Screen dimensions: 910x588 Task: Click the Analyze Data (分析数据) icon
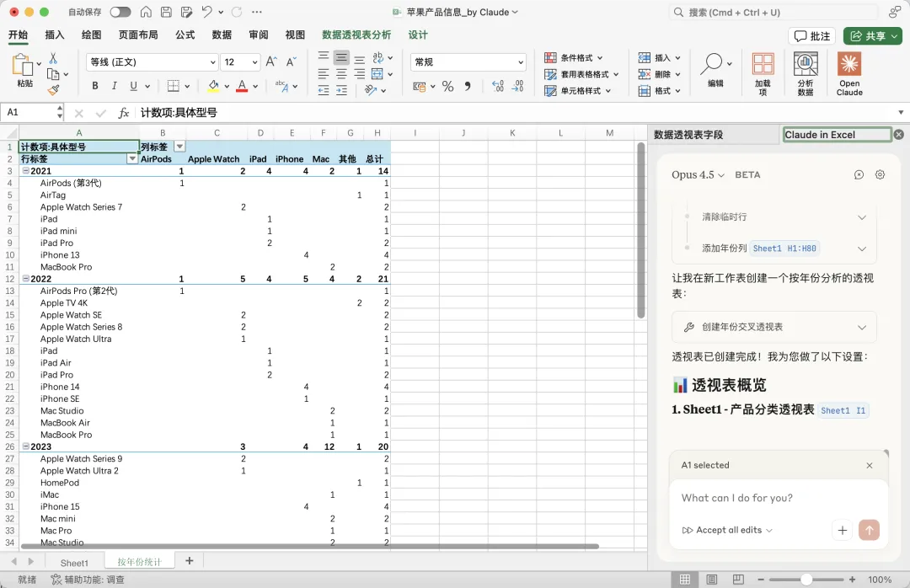click(806, 73)
